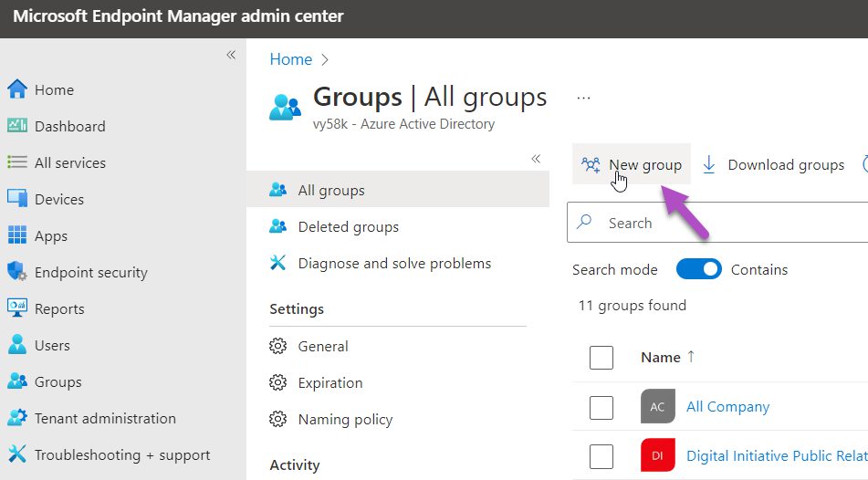Collapse the main left navigation sidebar
Viewport: 868px width, 480px height.
point(232,55)
